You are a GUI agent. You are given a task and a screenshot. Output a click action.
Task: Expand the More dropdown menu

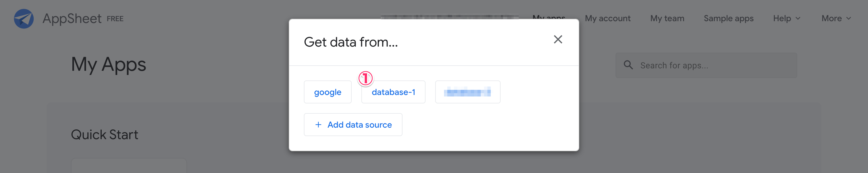(836, 18)
